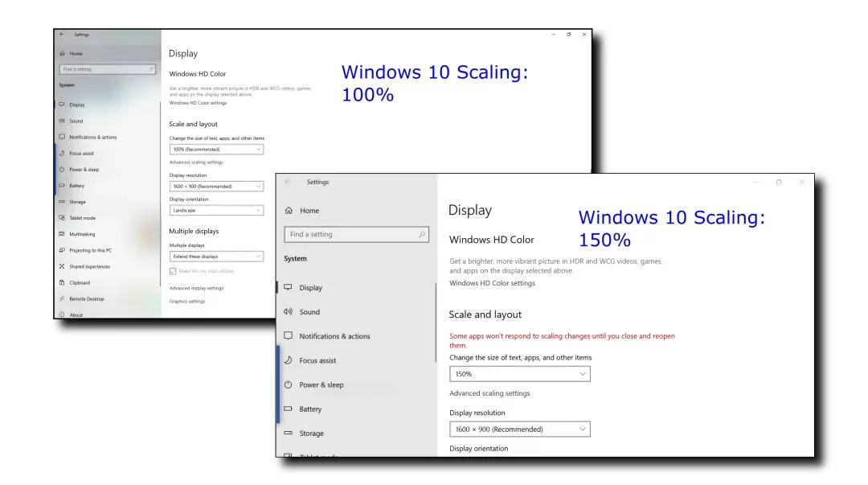The image size is (868, 485).
Task: Click Tablet mode label in 100% window
Action: point(82,218)
